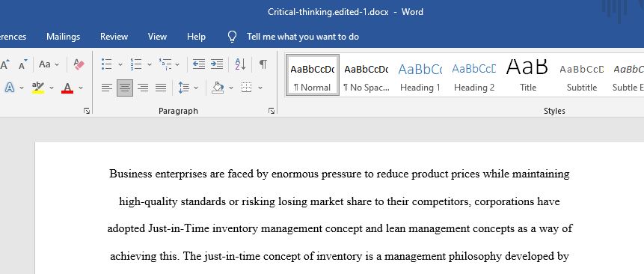Screen dimensions: 644x274
Task: Apply the Heading 2 style
Action: pyautogui.click(x=474, y=75)
